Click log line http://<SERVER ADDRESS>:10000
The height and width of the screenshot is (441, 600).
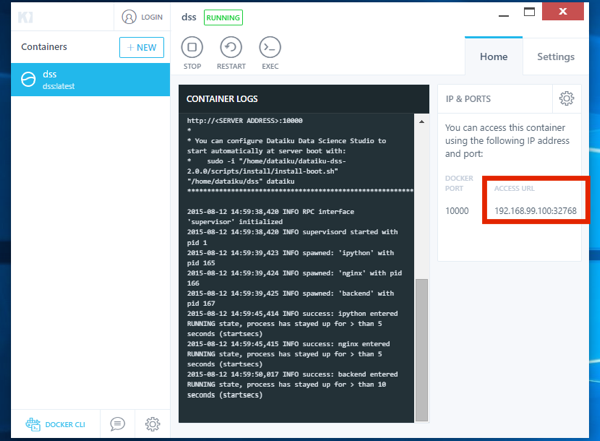pyautogui.click(x=245, y=121)
